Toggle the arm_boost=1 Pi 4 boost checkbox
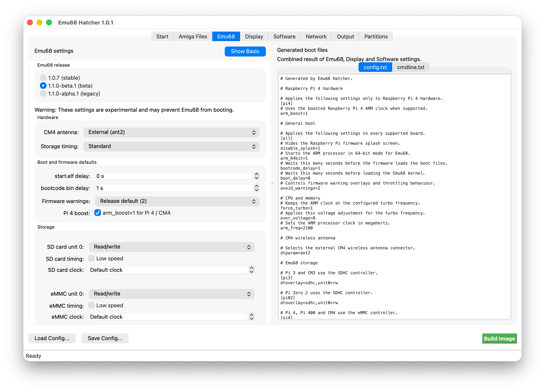This screenshot has width=545, height=392. (x=97, y=213)
